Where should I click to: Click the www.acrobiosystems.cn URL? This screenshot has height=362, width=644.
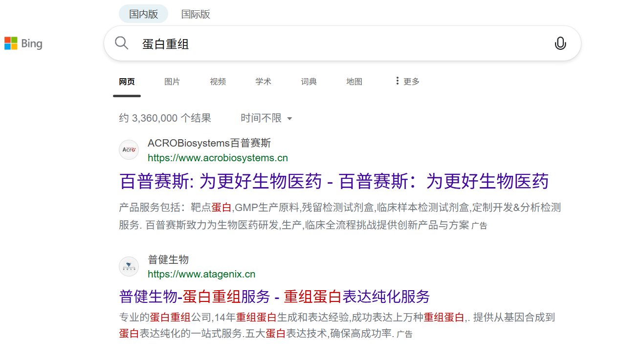218,158
